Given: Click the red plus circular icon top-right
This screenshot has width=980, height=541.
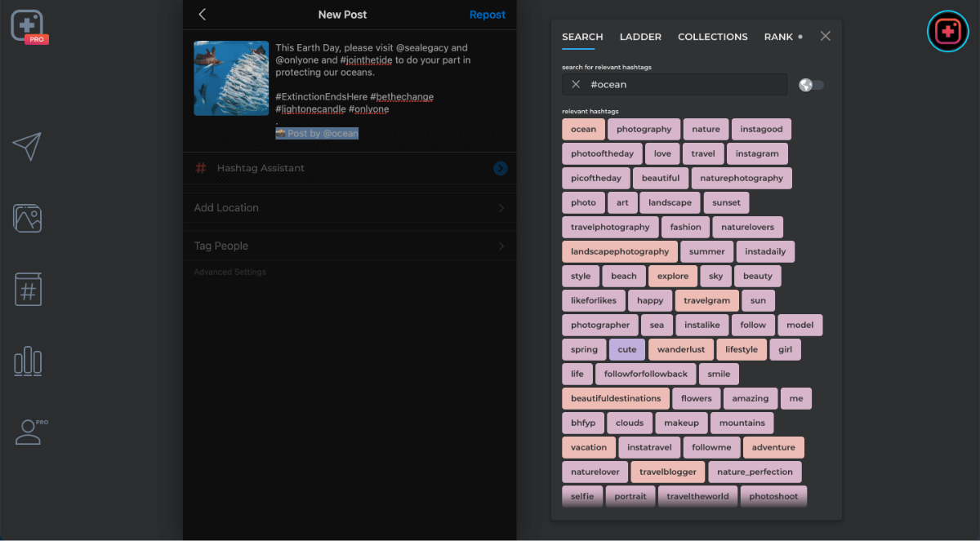Looking at the screenshot, I should click(x=947, y=31).
